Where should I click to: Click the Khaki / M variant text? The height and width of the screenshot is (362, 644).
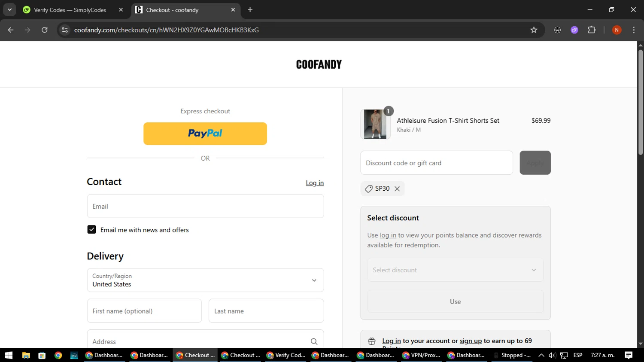(x=409, y=130)
